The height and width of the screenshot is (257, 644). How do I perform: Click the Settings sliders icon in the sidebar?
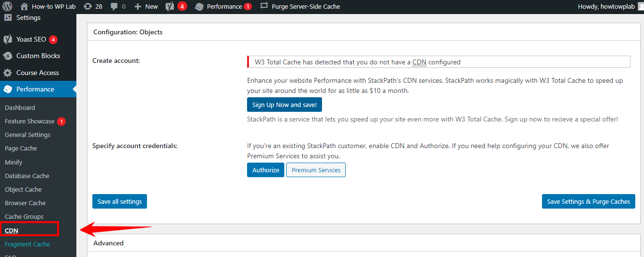coord(7,17)
